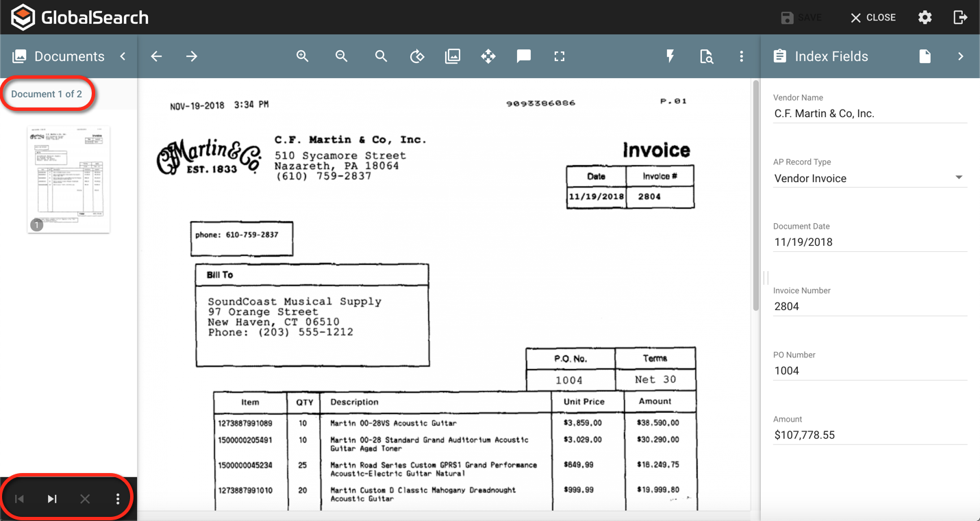Click the zoom out magnifier icon
This screenshot has height=521, width=980.
click(x=341, y=57)
